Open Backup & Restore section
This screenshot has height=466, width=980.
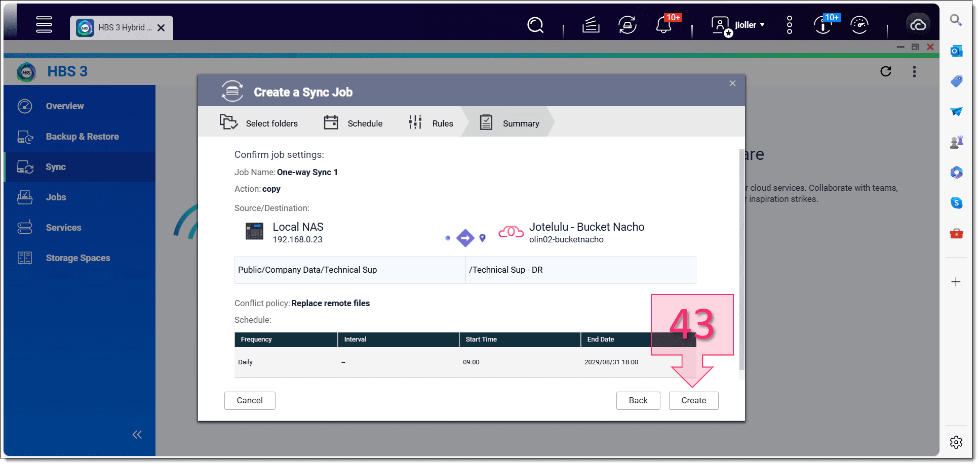(x=80, y=137)
